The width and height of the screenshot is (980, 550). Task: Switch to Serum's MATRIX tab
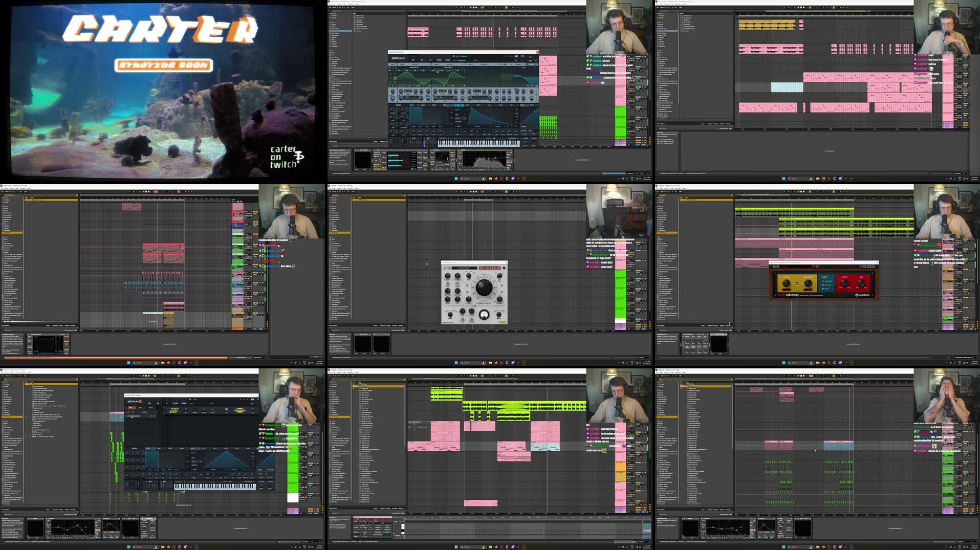click(x=438, y=60)
